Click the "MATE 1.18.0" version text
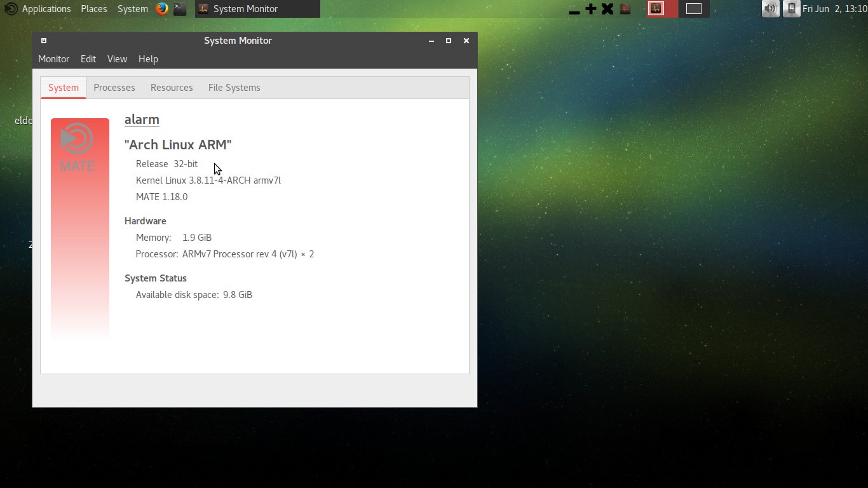The height and width of the screenshot is (488, 868). [161, 197]
